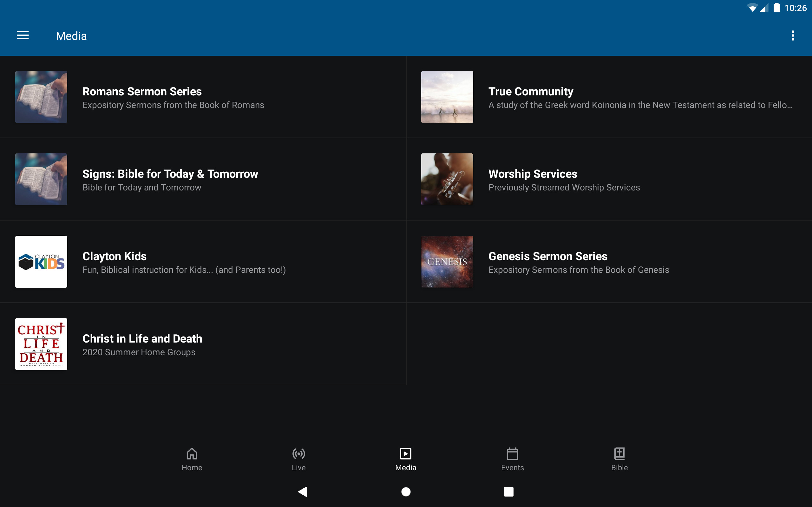Open Christ in Life and Death
Viewport: 812px width, 507px height.
201,344
